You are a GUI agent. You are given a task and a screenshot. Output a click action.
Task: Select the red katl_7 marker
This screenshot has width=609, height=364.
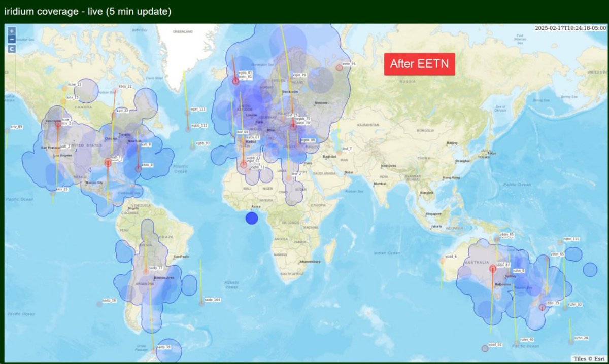[x=108, y=163]
